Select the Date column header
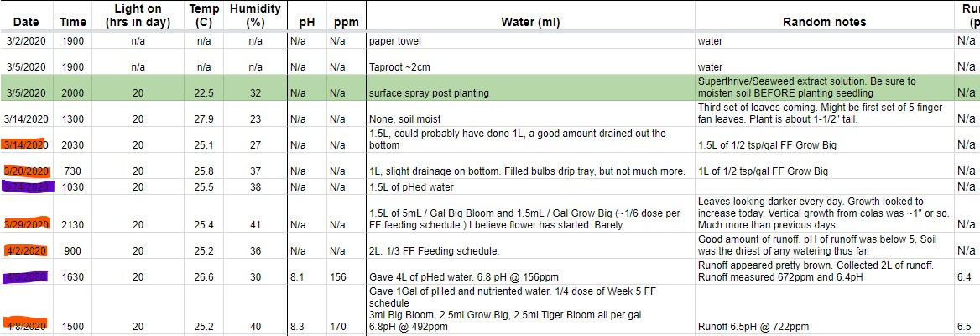 pos(26,22)
